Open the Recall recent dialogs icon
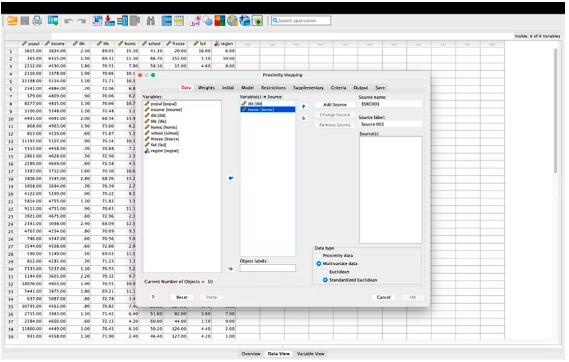The height and width of the screenshot is (362, 569). [53, 21]
